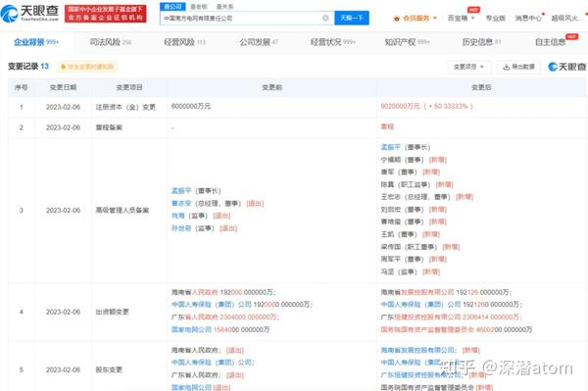Viewport: 588px width, 391px height.
Task: Click 高级管理人员备案 in row 3
Action: pos(122,211)
